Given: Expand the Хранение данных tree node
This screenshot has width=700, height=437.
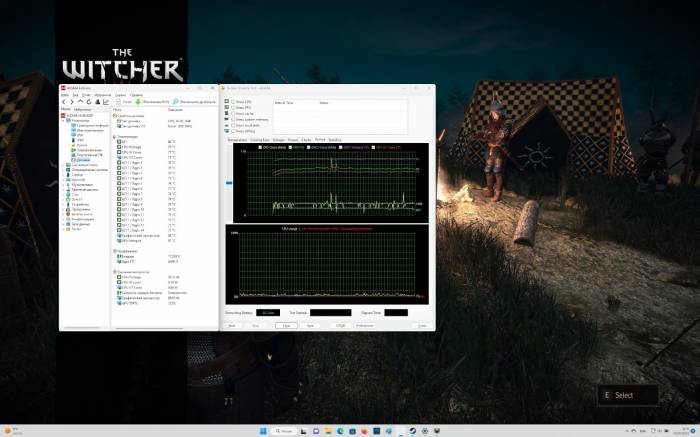Looking at the screenshot, I should [x=63, y=190].
